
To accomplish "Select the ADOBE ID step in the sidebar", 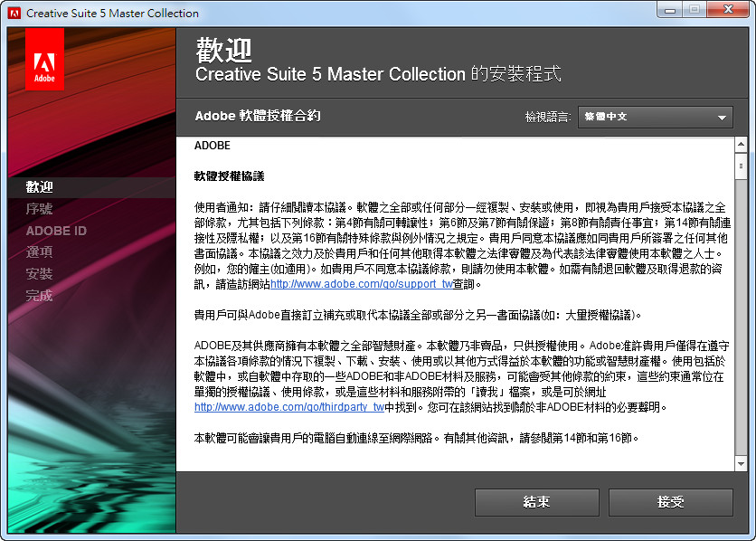I will (x=56, y=231).
